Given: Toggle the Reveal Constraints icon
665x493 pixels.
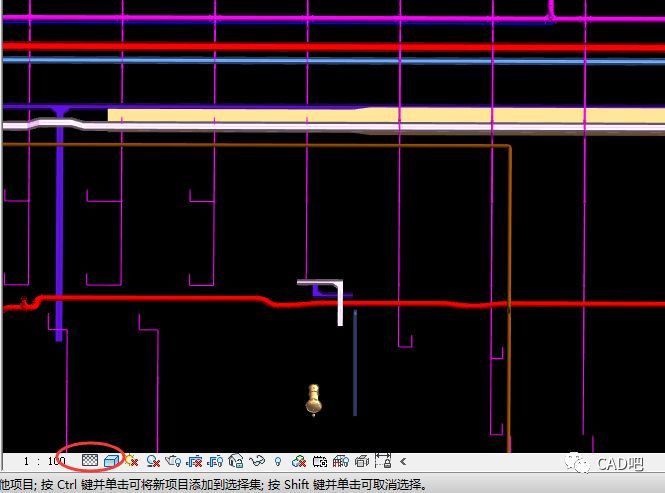Looking at the screenshot, I should click(383, 460).
